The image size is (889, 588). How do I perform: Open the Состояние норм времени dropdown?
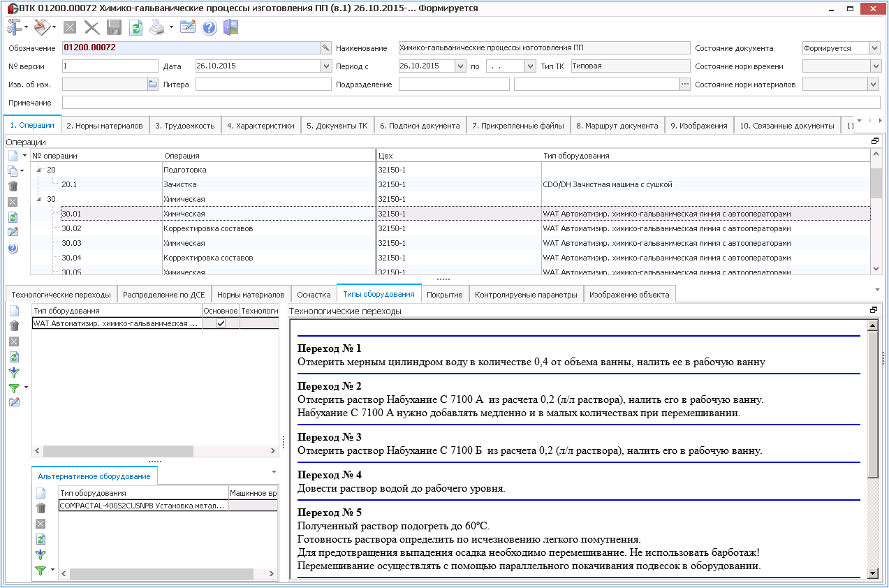874,66
